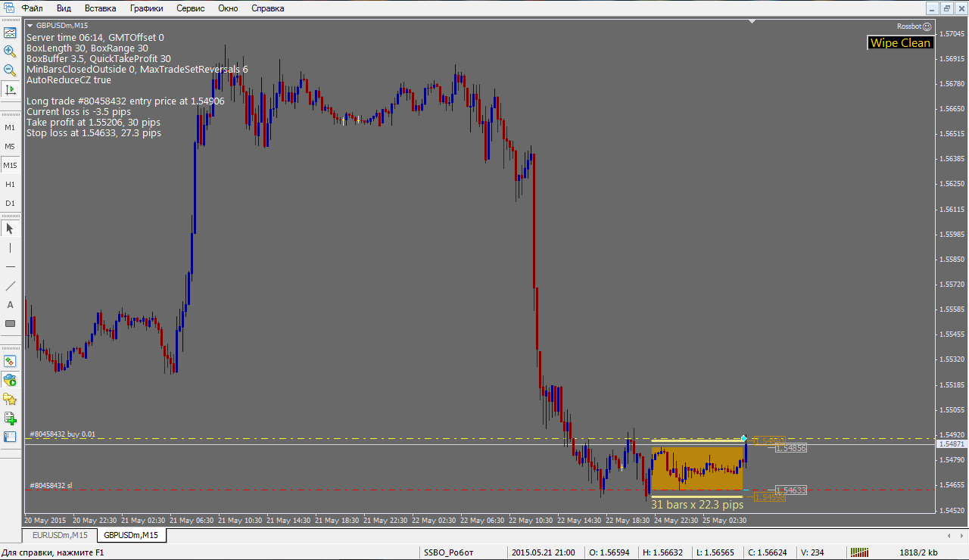This screenshot has height=560, width=969.
Task: Click the Take profit at 1.55206 text
Action: pyautogui.click(x=93, y=122)
